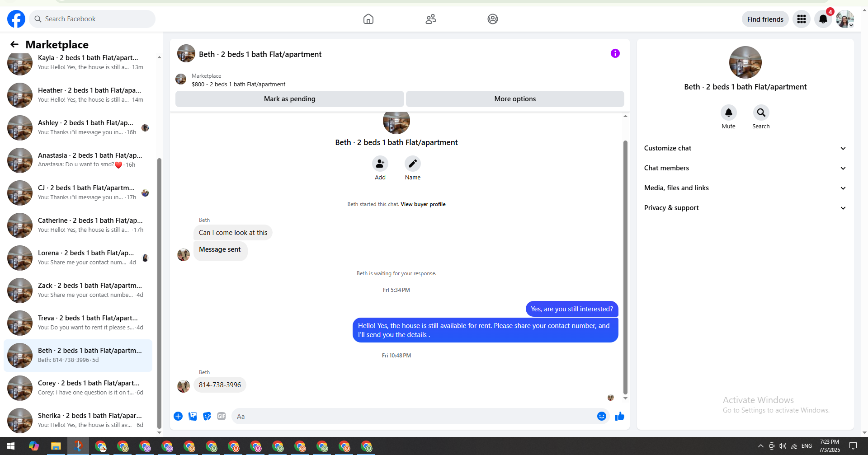Image resolution: width=868 pixels, height=455 pixels.
Task: Open the taskbar volume control
Action: [783, 446]
